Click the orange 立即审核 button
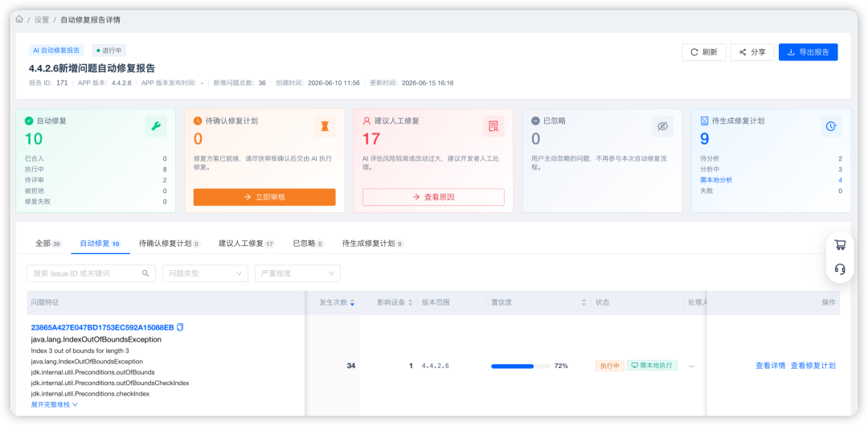Viewport: 868px width, 426px height. 264,197
